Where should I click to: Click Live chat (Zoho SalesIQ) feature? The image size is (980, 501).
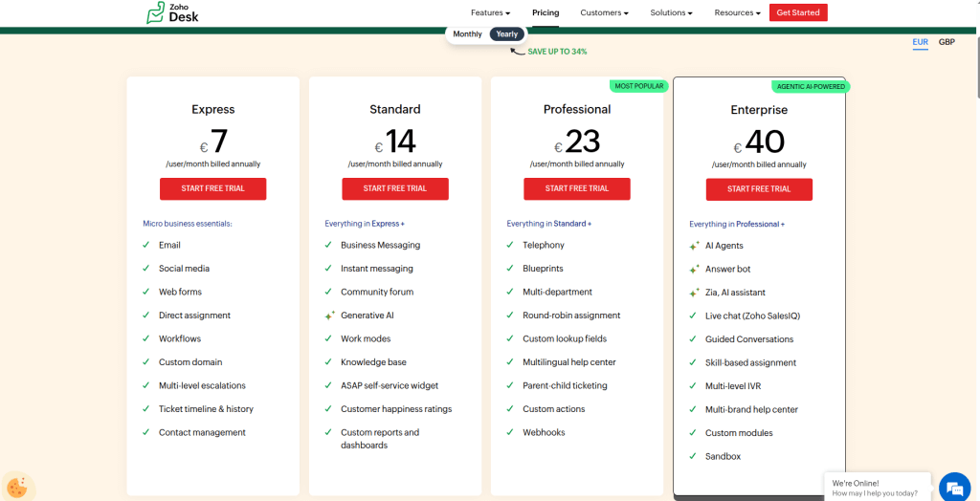tap(752, 316)
